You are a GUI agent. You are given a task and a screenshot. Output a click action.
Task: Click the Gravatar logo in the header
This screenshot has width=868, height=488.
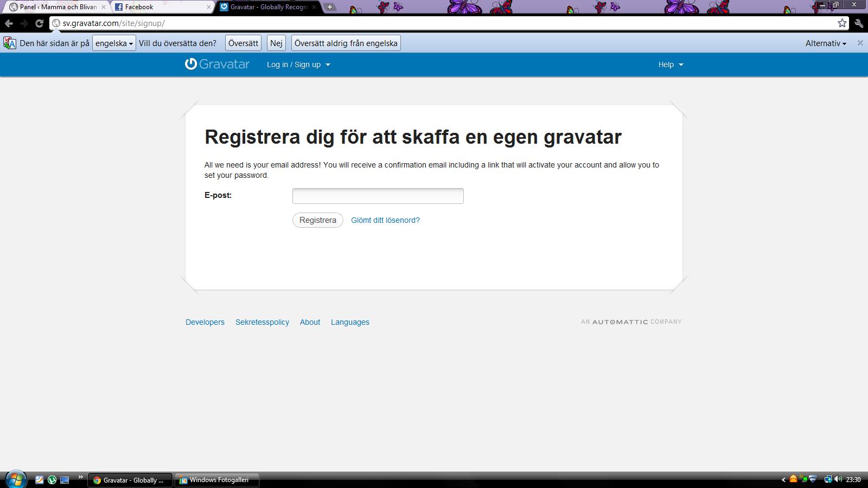[x=217, y=64]
